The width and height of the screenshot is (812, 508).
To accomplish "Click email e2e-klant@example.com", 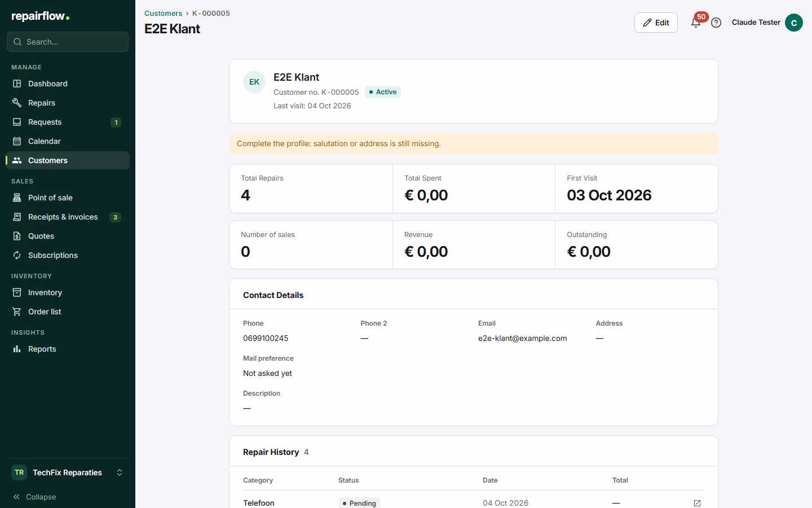I will [523, 338].
